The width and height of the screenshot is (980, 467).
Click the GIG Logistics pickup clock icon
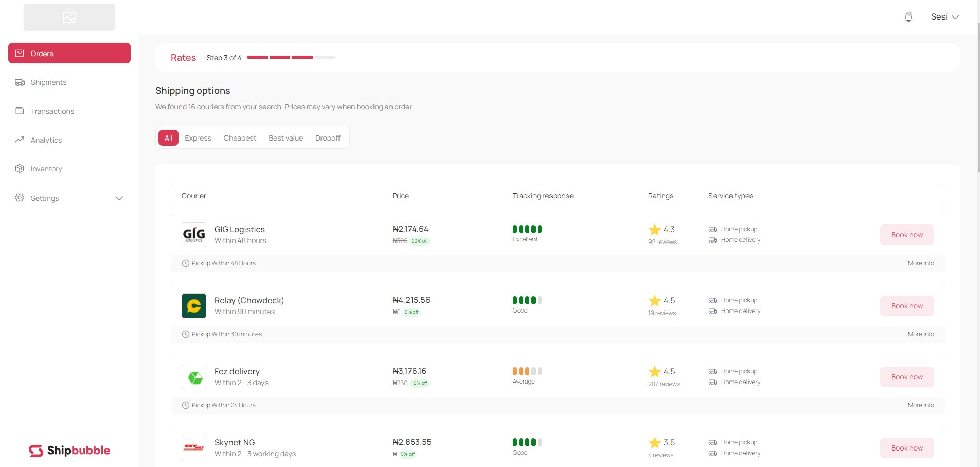click(x=186, y=263)
